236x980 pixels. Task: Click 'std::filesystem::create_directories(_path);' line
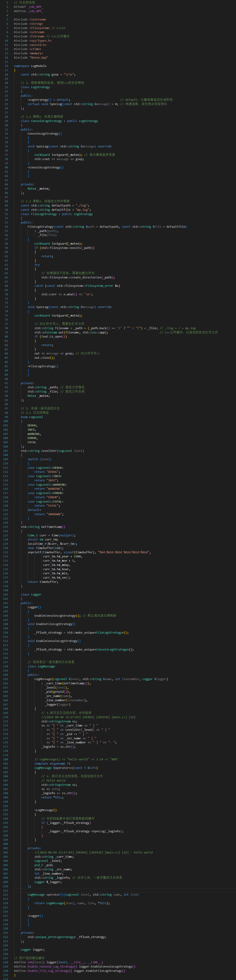(78, 277)
